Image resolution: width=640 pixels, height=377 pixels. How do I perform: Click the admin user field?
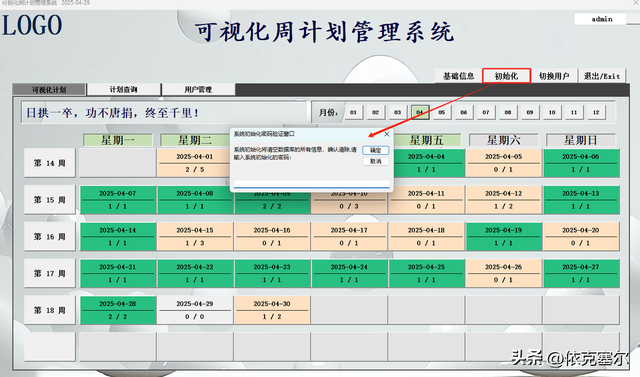pos(600,19)
